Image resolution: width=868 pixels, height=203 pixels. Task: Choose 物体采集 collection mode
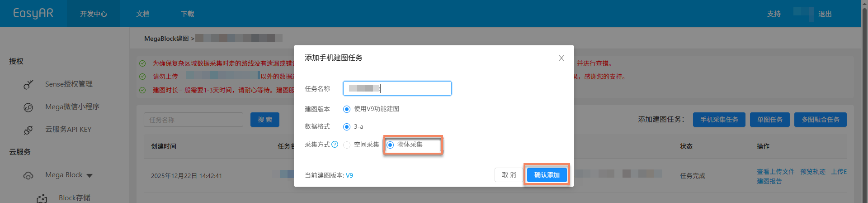pyautogui.click(x=390, y=145)
